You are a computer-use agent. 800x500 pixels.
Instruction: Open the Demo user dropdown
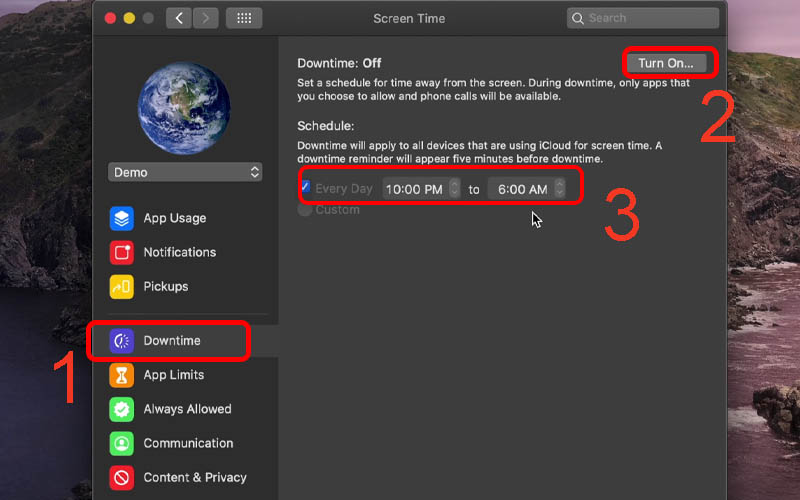185,172
